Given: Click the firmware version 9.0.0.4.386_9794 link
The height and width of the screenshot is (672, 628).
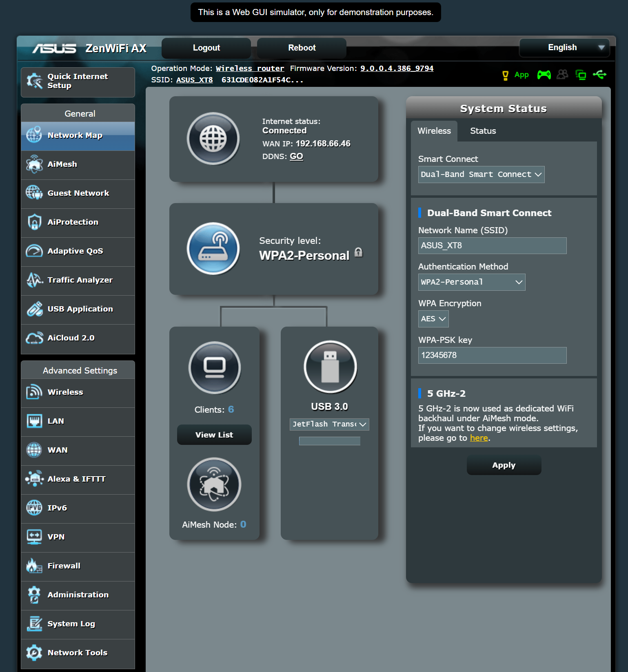Looking at the screenshot, I should pyautogui.click(x=397, y=69).
